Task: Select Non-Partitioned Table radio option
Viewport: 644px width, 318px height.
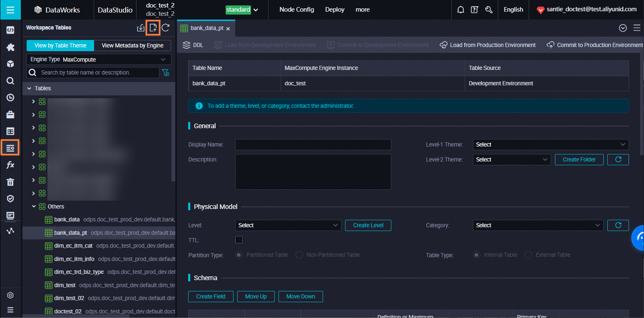Action: tap(299, 255)
